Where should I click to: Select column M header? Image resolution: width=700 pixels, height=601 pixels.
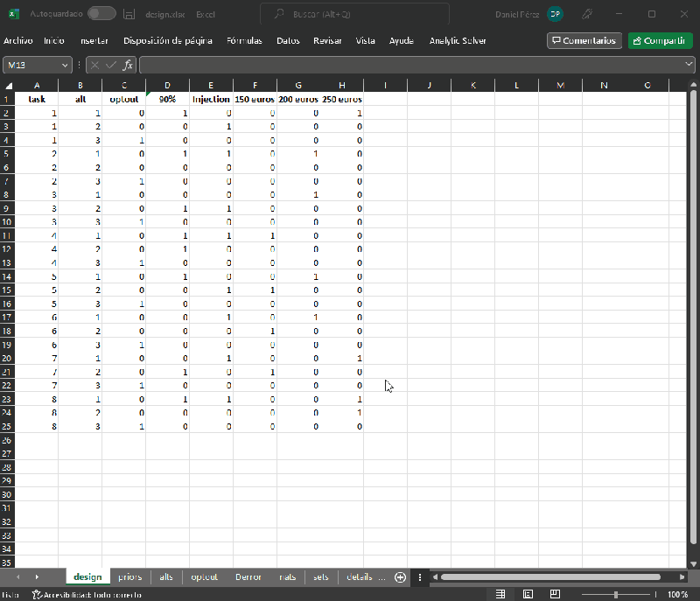pos(560,85)
